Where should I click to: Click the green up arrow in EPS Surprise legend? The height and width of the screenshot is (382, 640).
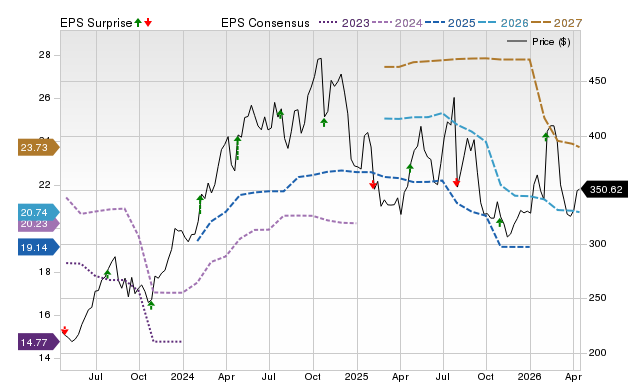tap(138, 22)
